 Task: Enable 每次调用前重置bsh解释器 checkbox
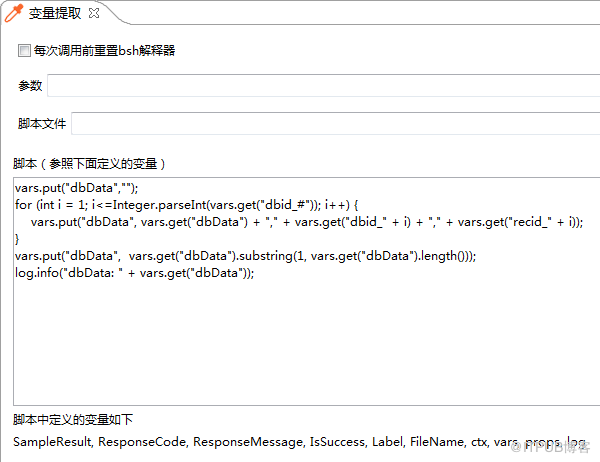(24, 51)
